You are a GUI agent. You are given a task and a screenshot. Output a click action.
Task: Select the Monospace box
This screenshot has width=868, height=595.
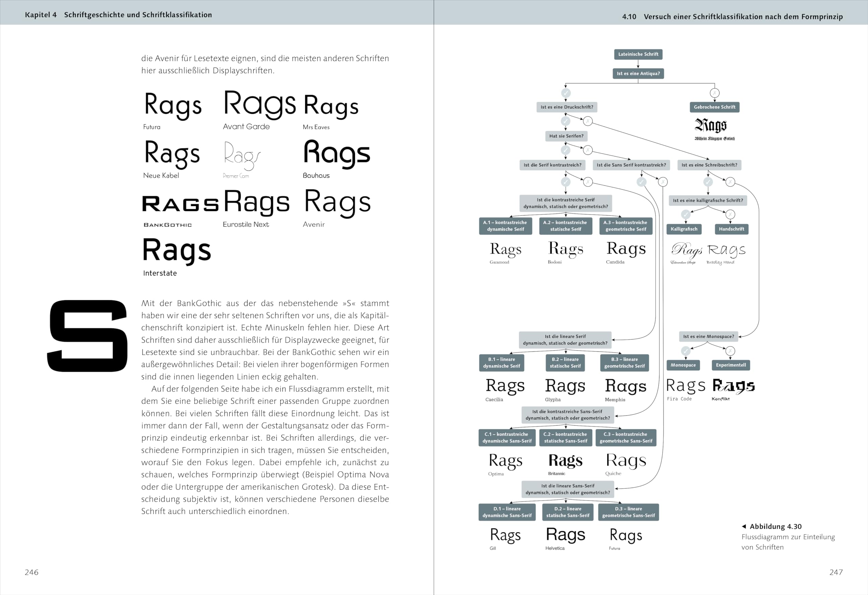[683, 365]
